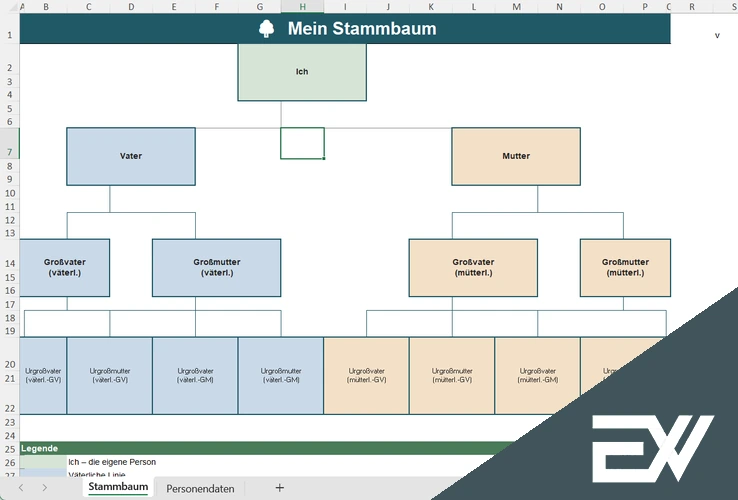Select the 'Großmutter (mütterl.)' box
Image resolution: width=738 pixels, height=500 pixels.
[624, 267]
